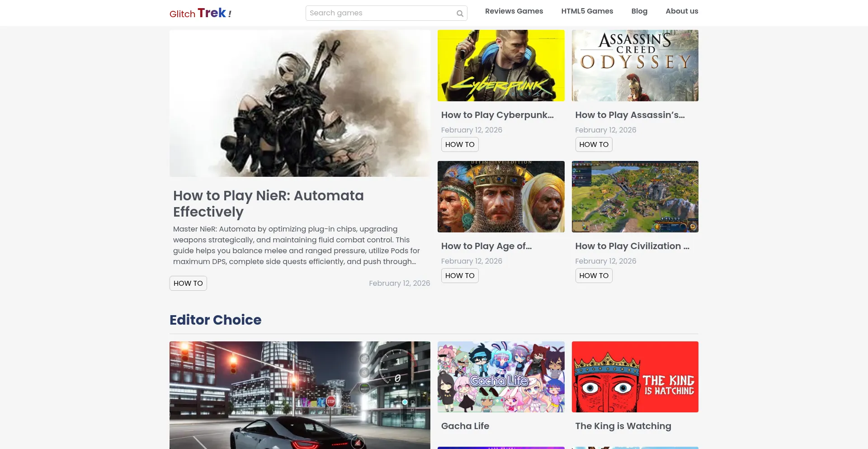Click the date under the Assassin's article
868x449 pixels.
tap(606, 130)
